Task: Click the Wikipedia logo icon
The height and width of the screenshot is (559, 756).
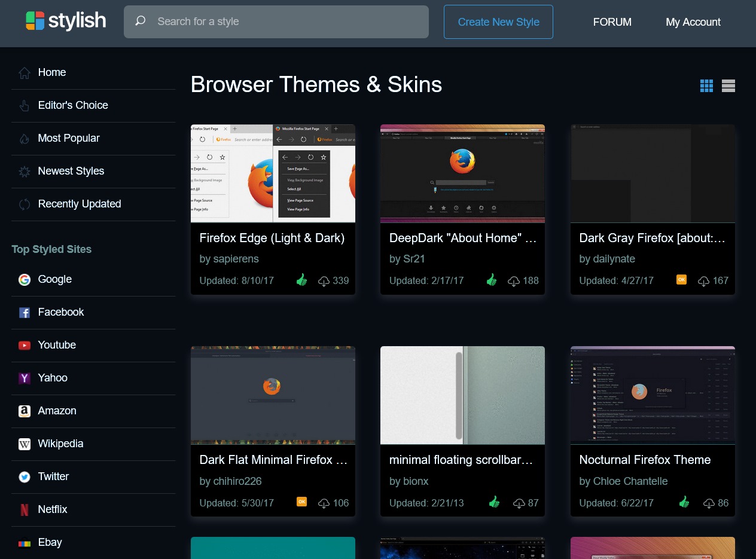Action: click(25, 444)
